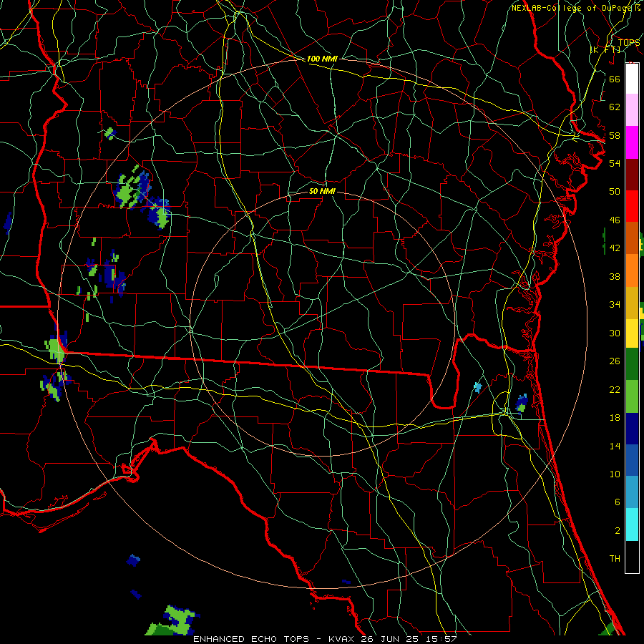Click the TOPS legend title
Screen dimensions: 644x644
tap(629, 43)
